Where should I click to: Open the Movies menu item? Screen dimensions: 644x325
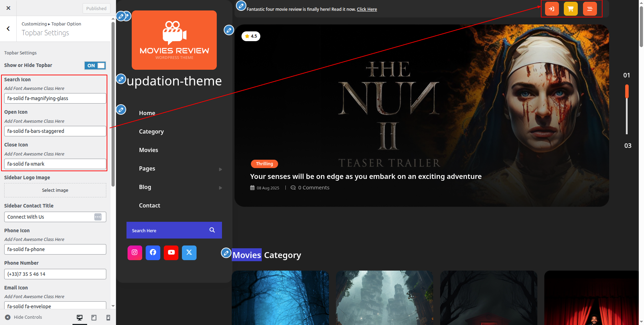tap(148, 150)
